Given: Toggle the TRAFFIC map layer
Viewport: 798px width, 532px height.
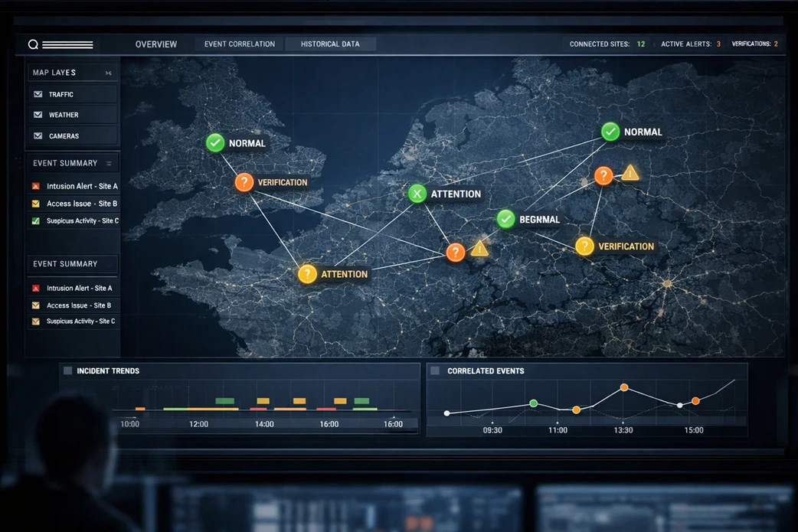Looking at the screenshot, I should click(x=37, y=93).
